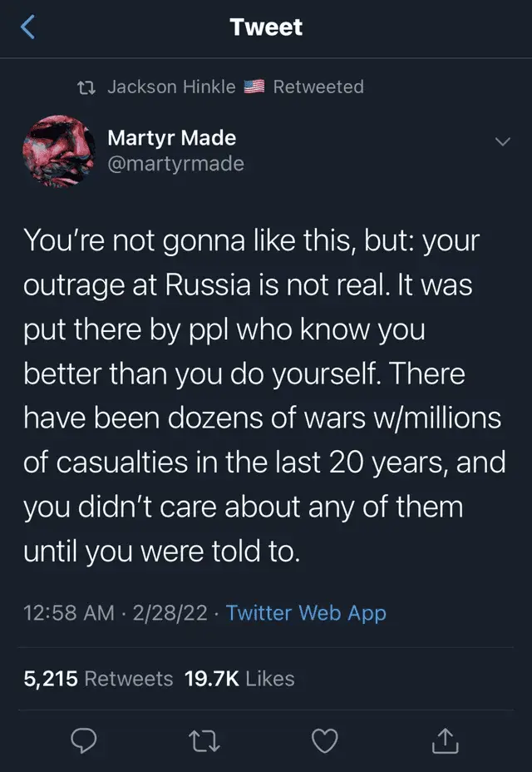
Task: View the 19.7K Likes list
Action: click(x=239, y=679)
